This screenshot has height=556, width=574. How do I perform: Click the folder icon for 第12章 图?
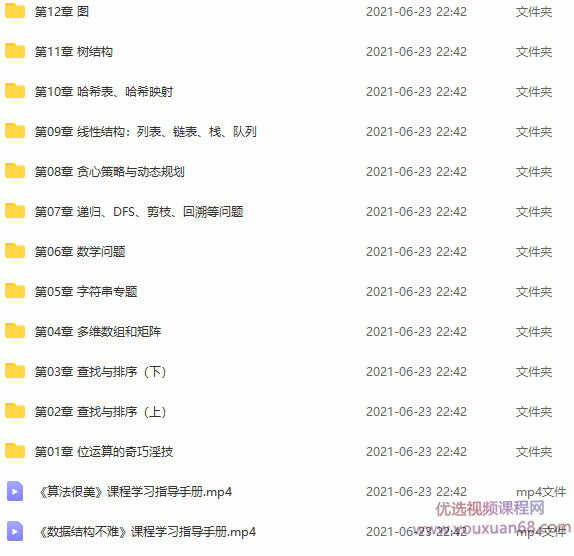[x=15, y=11]
